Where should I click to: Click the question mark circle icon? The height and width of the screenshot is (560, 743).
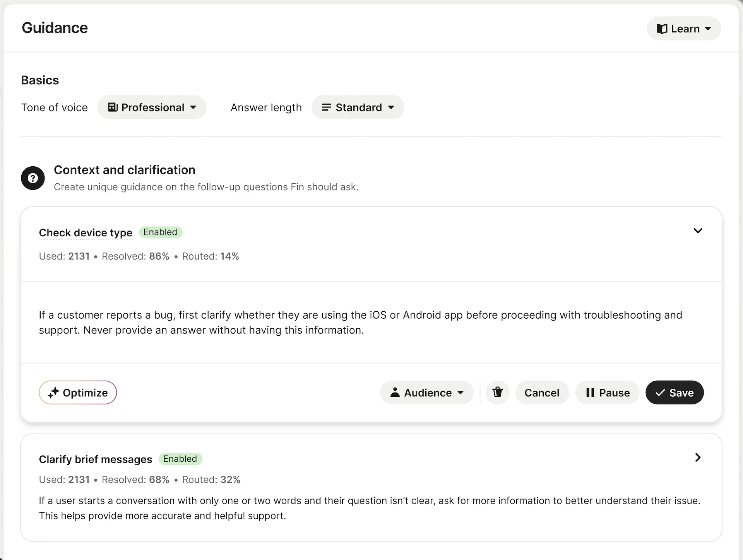pos(33,178)
